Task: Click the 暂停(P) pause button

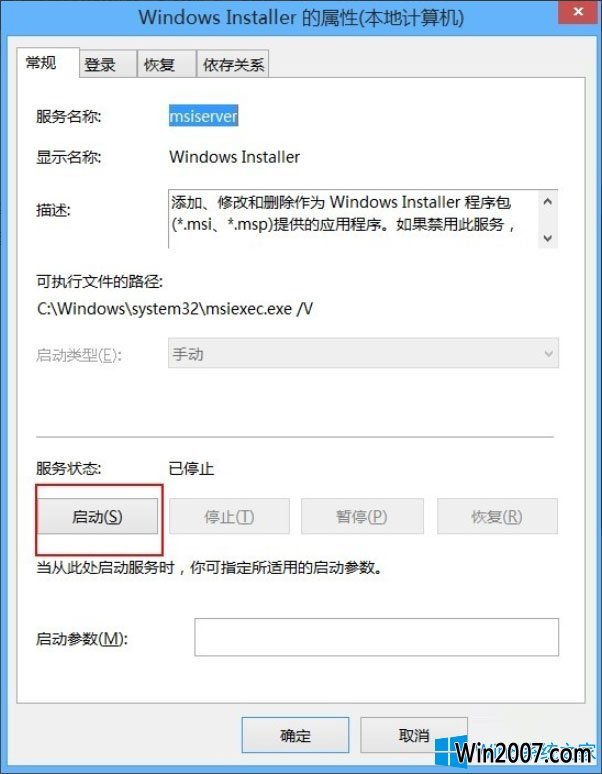Action: pos(362,516)
